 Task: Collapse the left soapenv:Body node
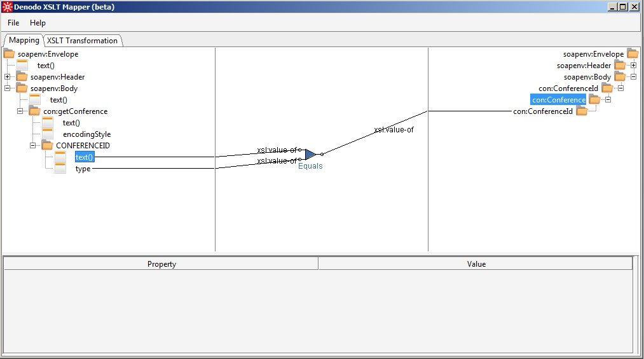click(x=7, y=88)
